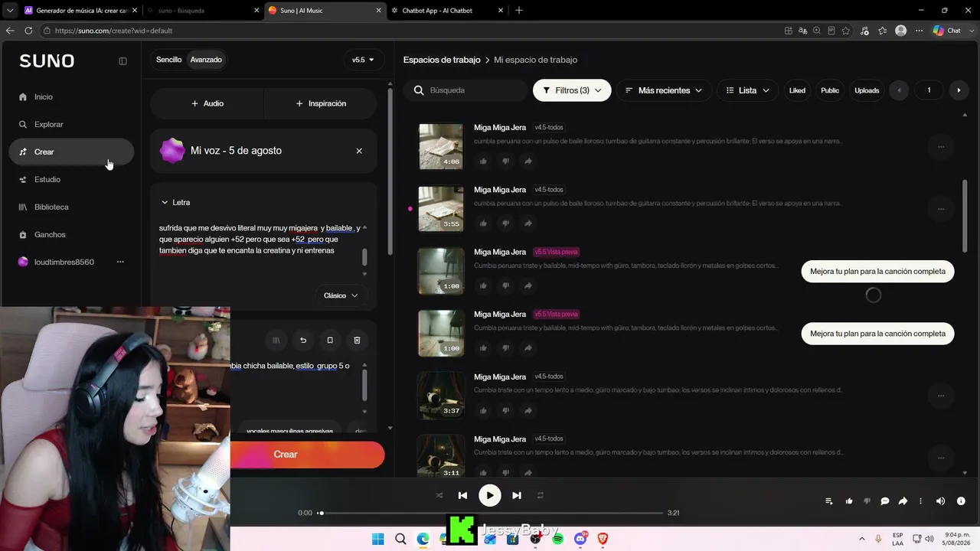Screen dimensions: 980x551
Task: Click the style box scrollbar
Action: pyautogui.click(x=364, y=384)
